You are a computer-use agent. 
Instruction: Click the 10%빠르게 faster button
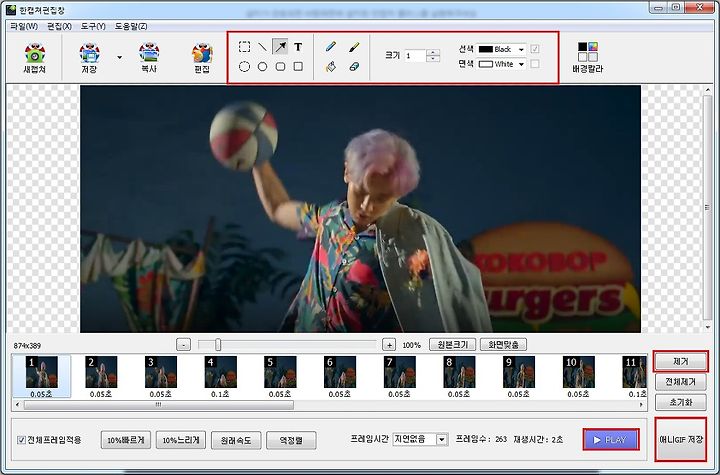point(126,440)
